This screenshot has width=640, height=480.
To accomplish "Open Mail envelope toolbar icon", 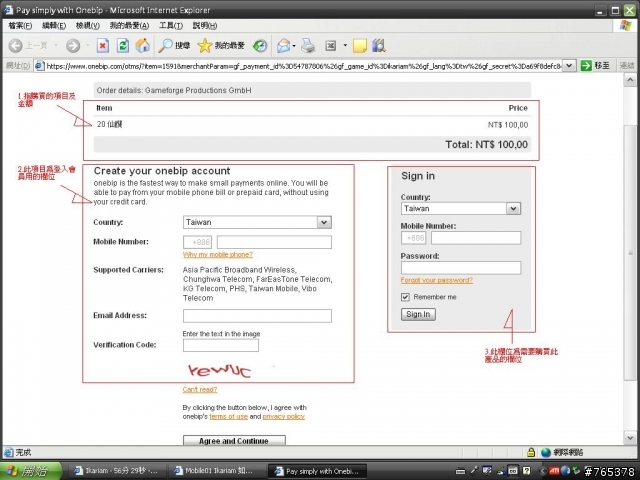I will [x=283, y=45].
